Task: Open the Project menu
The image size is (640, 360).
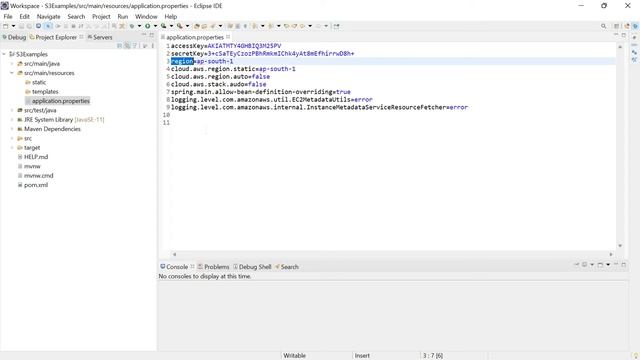Action: (101, 16)
